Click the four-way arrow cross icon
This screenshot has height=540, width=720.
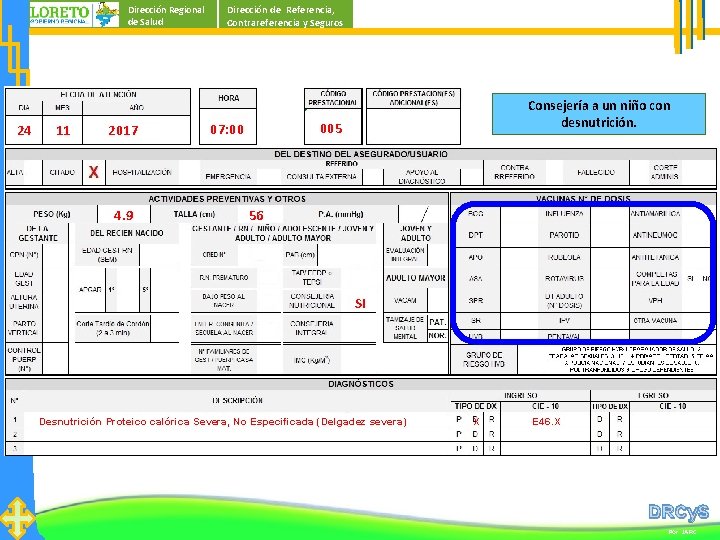click(17, 517)
